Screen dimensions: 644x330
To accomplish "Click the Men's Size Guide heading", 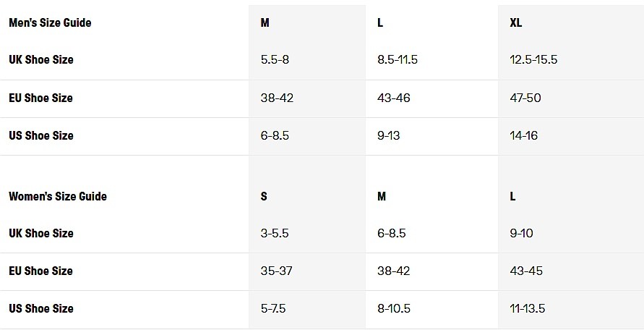I will point(50,22).
